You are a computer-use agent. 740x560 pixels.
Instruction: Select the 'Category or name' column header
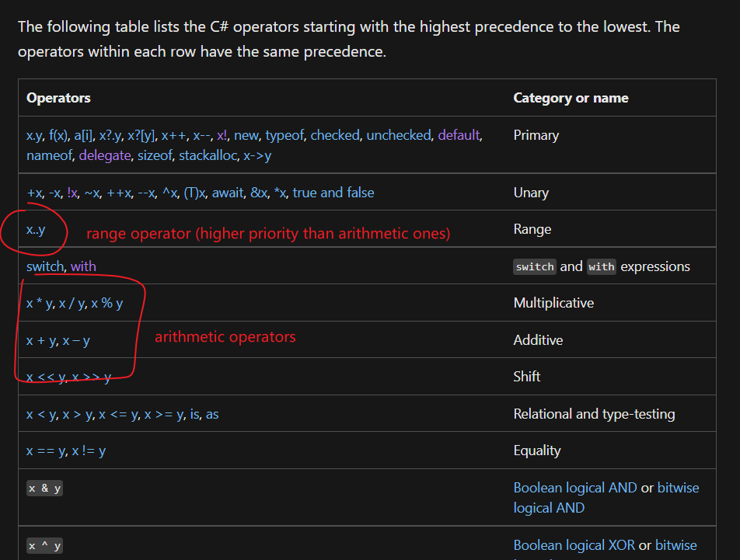(571, 98)
